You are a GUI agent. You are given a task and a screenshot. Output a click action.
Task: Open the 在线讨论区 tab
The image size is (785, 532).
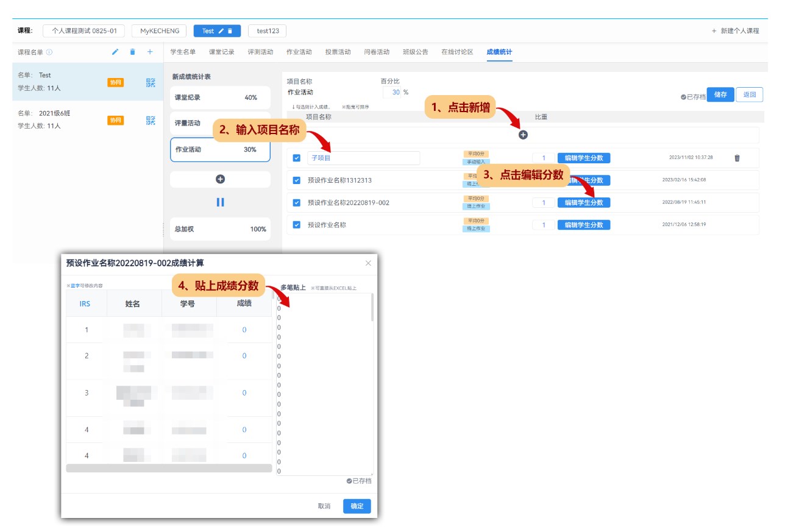coord(457,52)
